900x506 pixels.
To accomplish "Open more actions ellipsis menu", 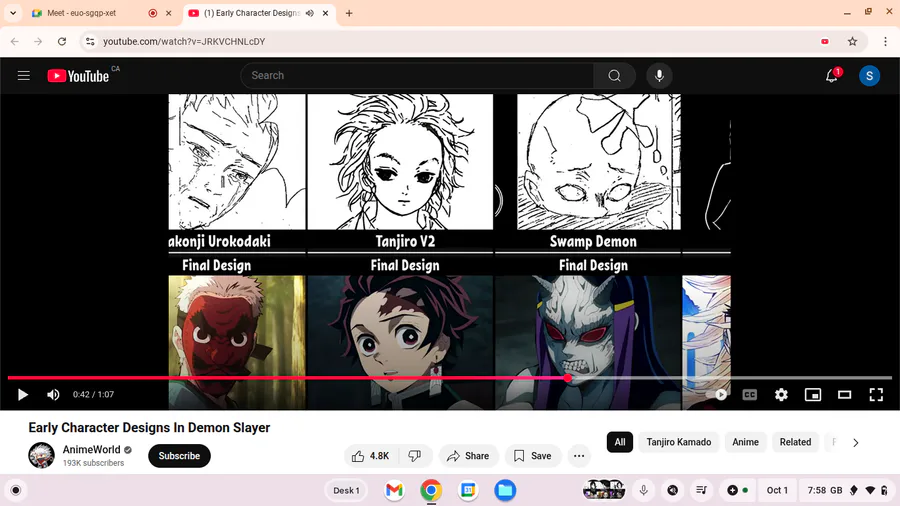I will pos(579,456).
